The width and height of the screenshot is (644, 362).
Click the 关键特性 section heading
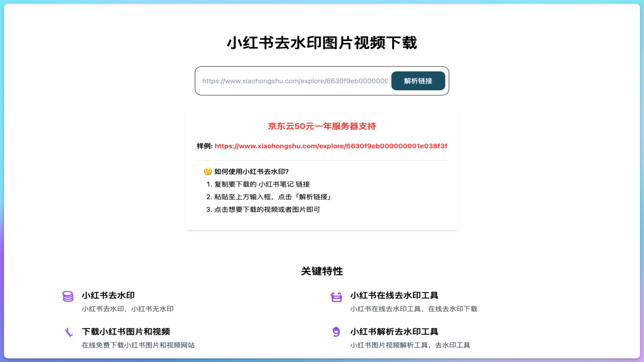click(x=322, y=271)
